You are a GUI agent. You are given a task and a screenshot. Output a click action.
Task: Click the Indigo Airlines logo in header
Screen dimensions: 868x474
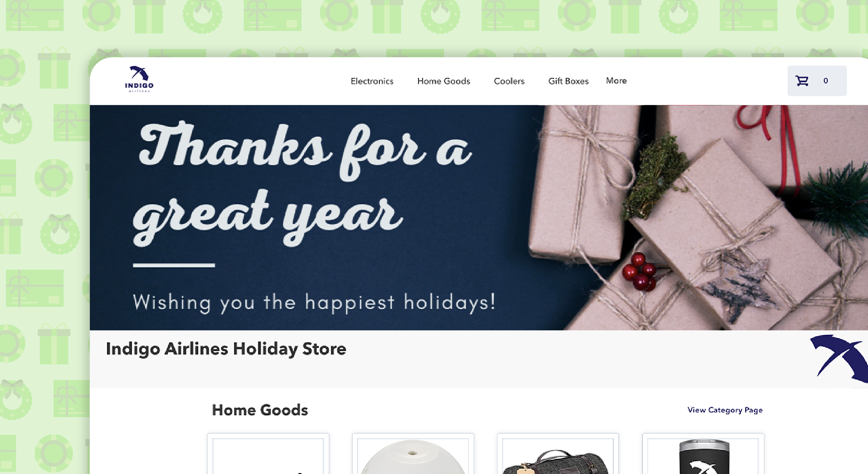pyautogui.click(x=139, y=79)
